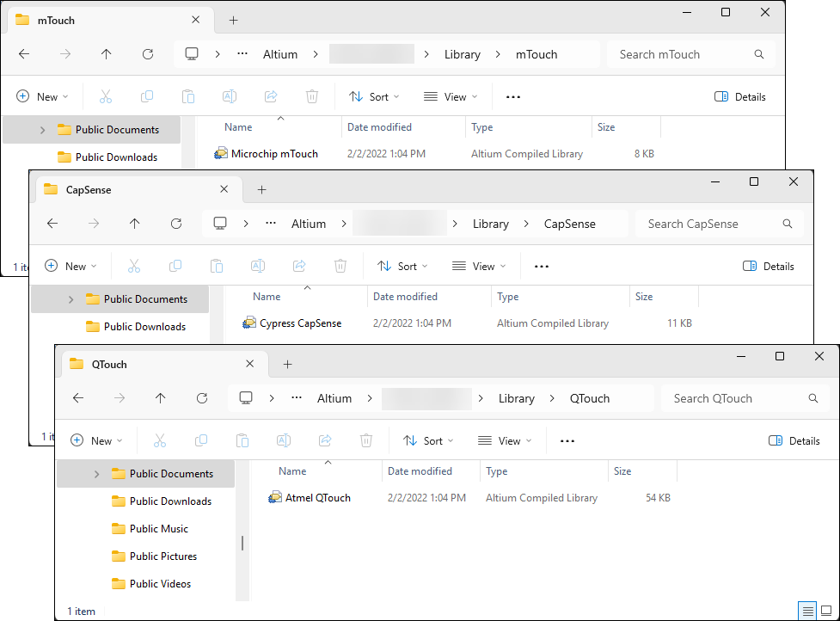The width and height of the screenshot is (840, 621).
Task: Refresh the CapSense folder view
Action: click(176, 224)
